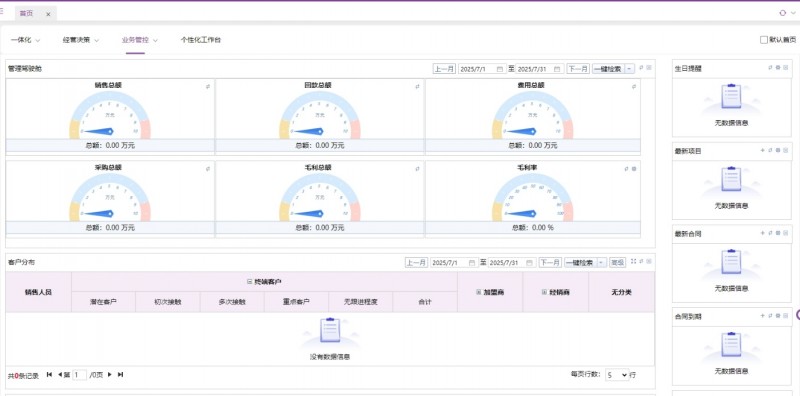800x396 pixels.
Task: Add a new item in 最新合同 widget
Action: (x=763, y=233)
